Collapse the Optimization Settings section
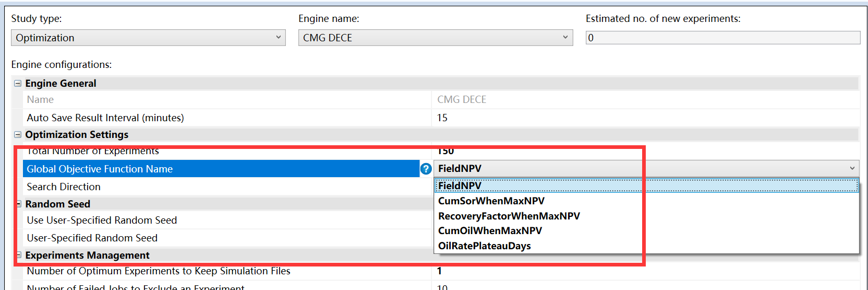Screen dimensions: 868x290 tap(18, 135)
